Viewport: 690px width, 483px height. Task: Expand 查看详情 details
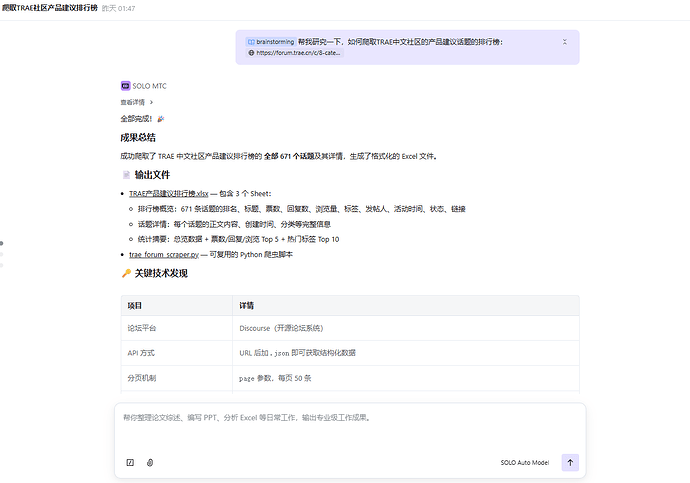tap(137, 102)
